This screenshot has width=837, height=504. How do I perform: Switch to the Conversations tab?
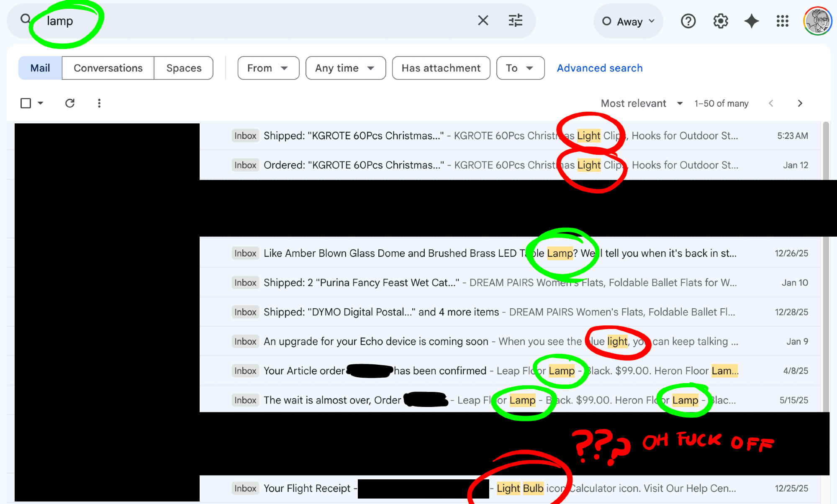tap(108, 68)
